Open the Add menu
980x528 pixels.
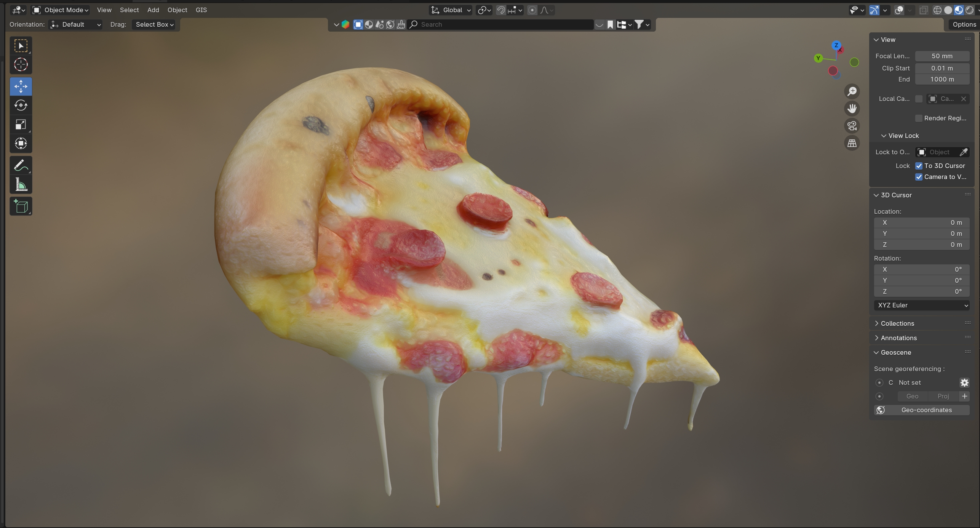(x=153, y=10)
